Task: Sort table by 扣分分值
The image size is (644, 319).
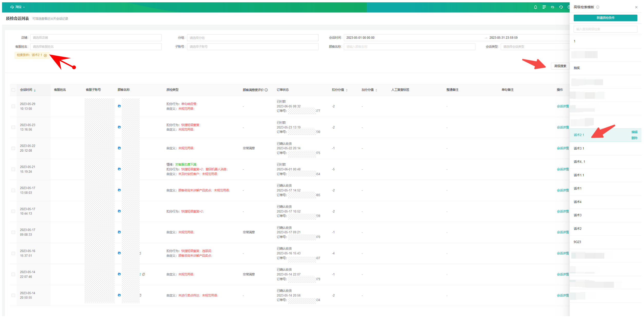Action: click(347, 90)
